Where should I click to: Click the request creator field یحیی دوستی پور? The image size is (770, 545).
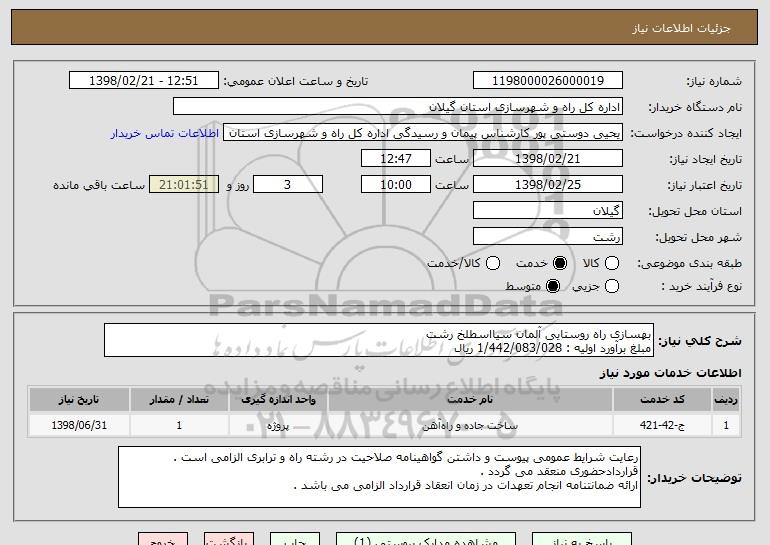[423, 133]
